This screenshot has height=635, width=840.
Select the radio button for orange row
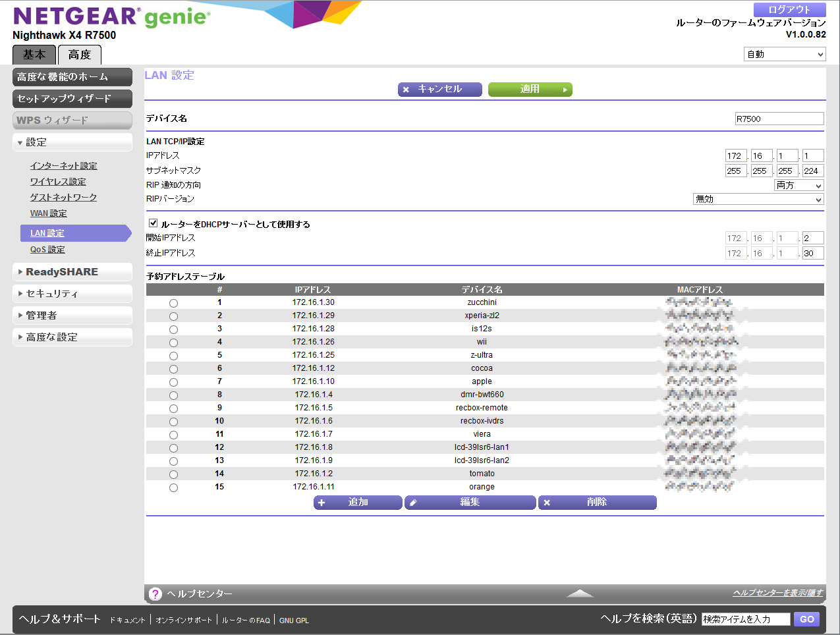click(173, 487)
